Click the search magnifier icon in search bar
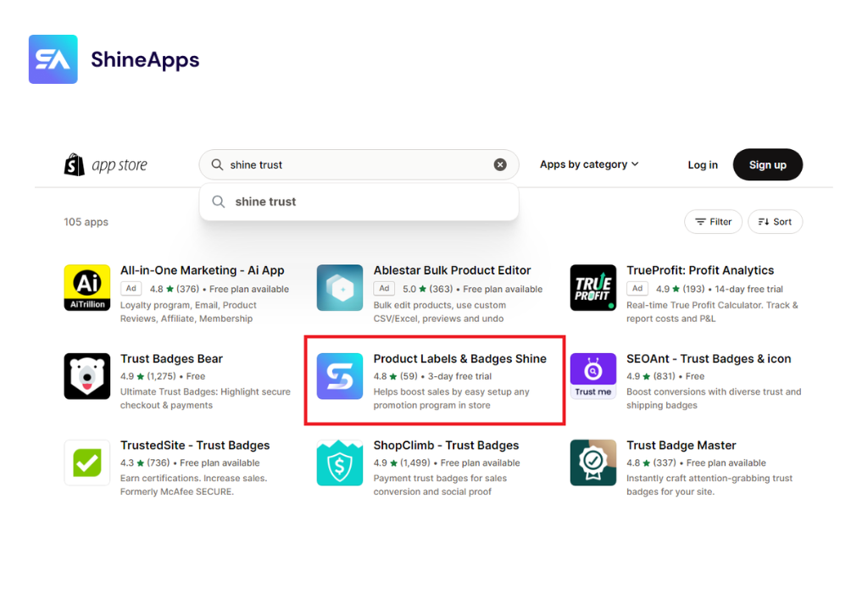This screenshot has width=868, height=593. 217,165
